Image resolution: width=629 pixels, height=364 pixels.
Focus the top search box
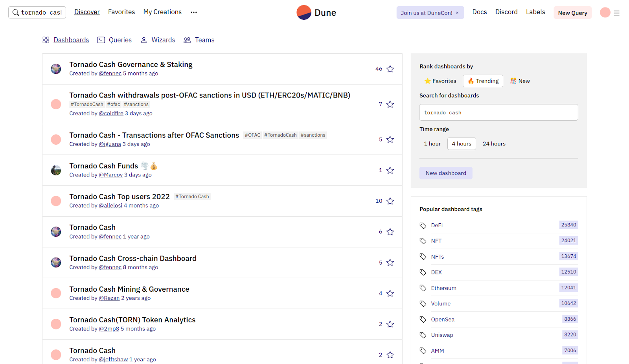click(x=37, y=13)
